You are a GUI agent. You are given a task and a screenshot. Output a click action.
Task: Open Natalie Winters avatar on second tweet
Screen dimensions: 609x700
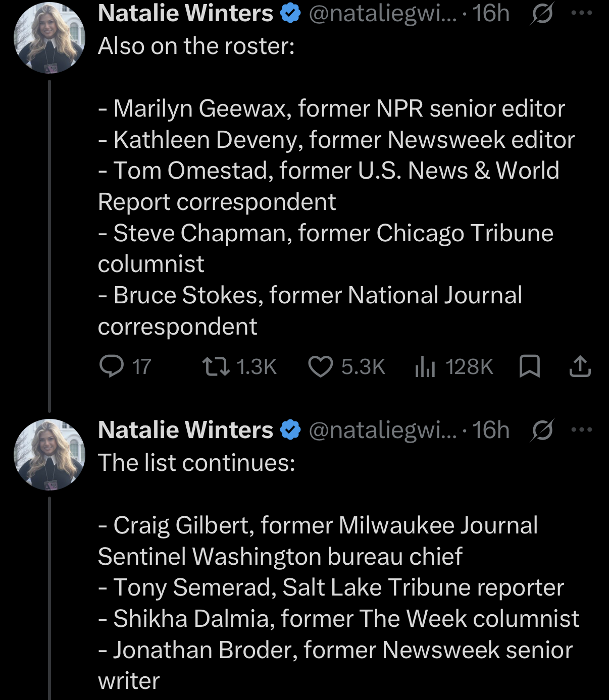[49, 454]
